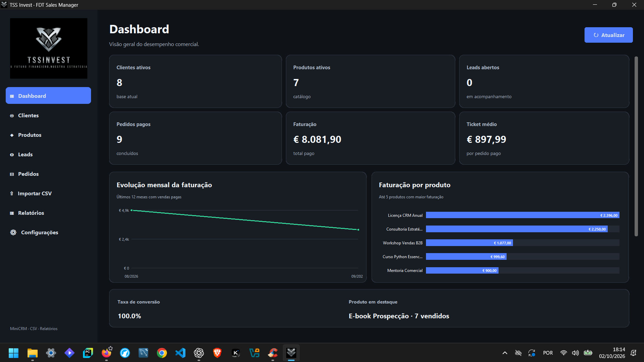644x362 pixels.
Task: Open PyCharm from the taskbar
Action: coord(88,353)
